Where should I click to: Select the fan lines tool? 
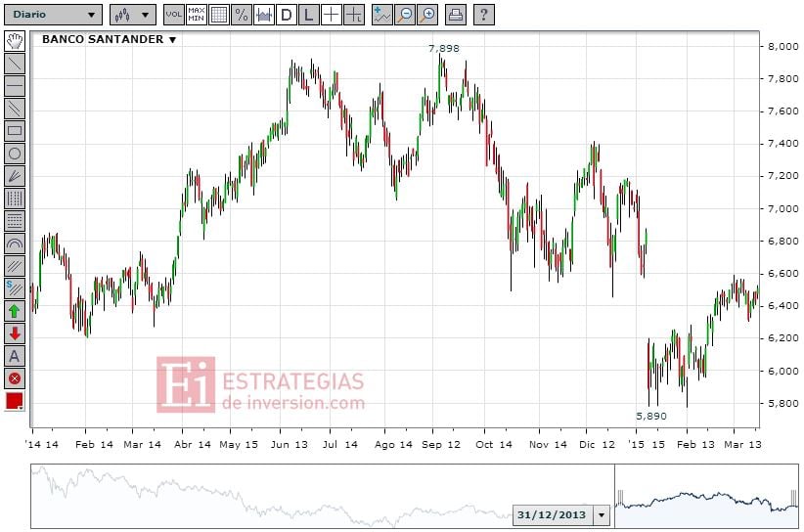[x=15, y=176]
